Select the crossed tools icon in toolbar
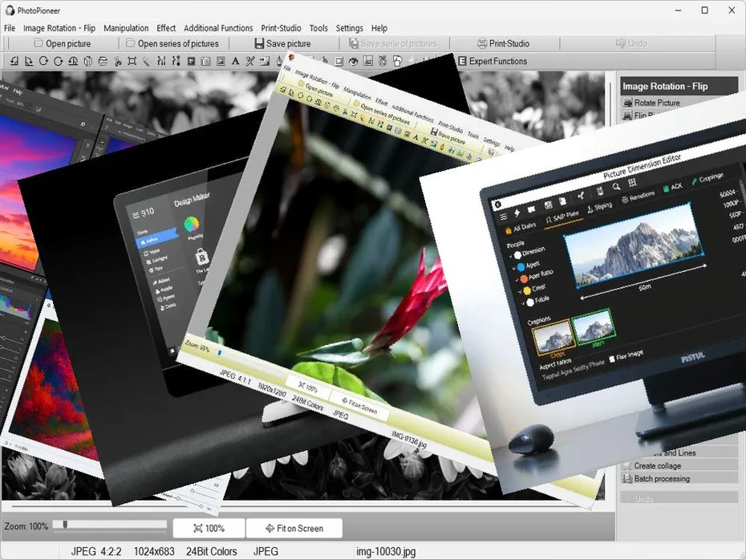This screenshot has width=746, height=560. pos(249,61)
